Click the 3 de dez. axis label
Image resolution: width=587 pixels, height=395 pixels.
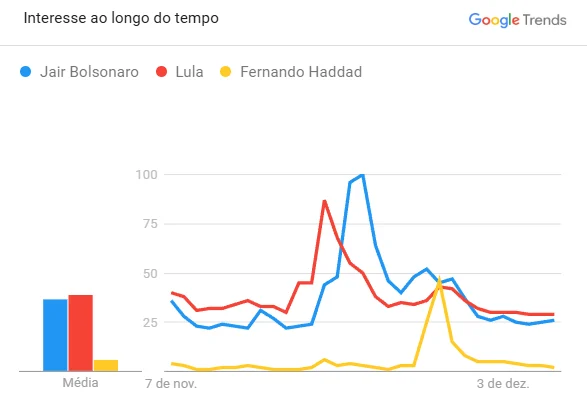(503, 383)
